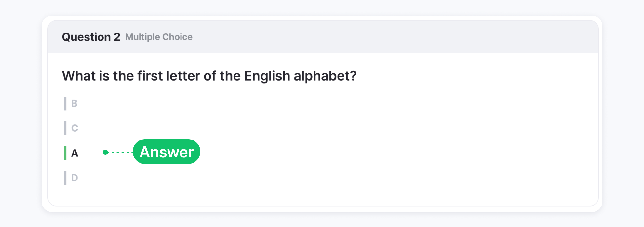The image size is (644, 227).
Task: Select answer option B
Action: (74, 103)
